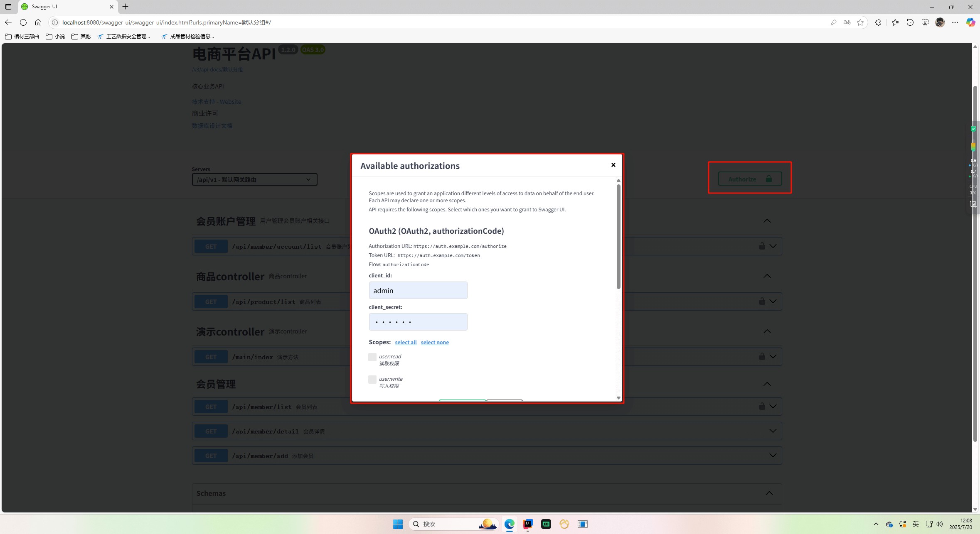Click the Authorize button with lock
The height and width of the screenshot is (534, 980).
tap(750, 179)
